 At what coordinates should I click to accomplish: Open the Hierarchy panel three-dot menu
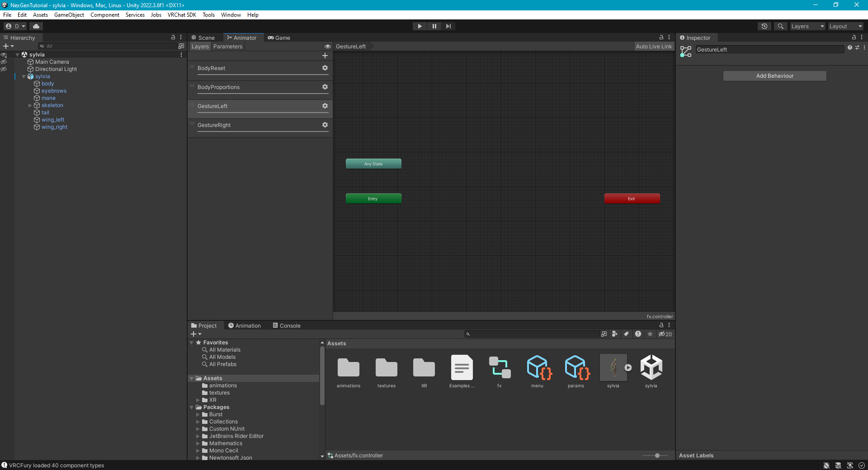click(181, 38)
